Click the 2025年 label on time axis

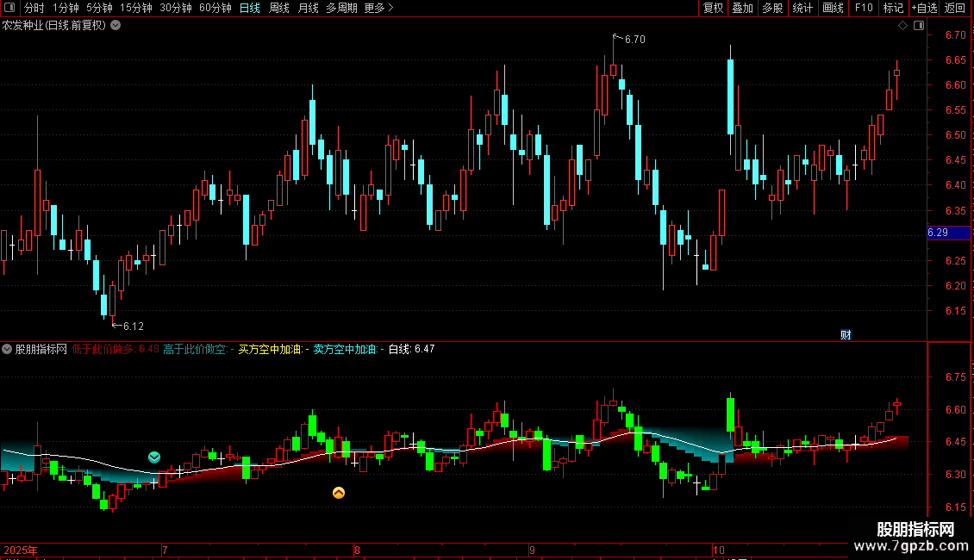pyautogui.click(x=21, y=550)
